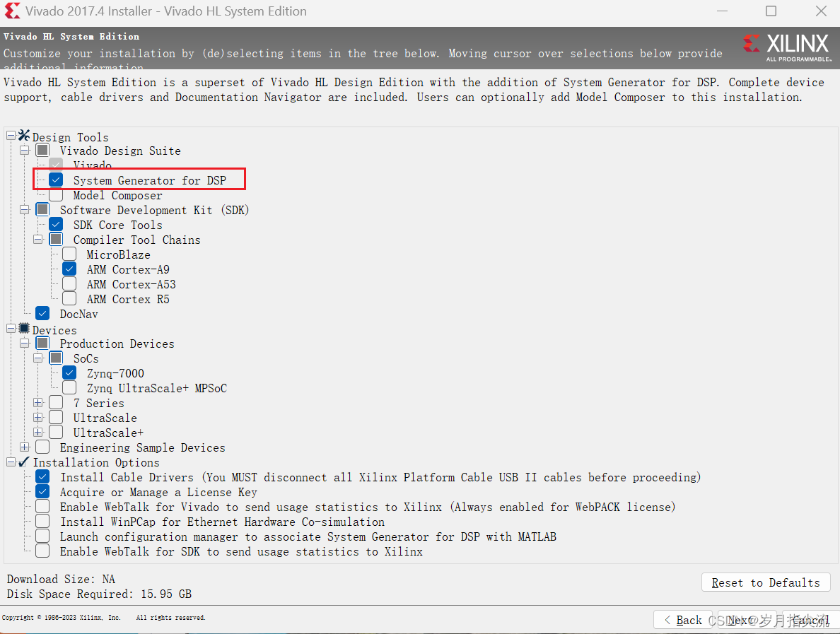This screenshot has width=840, height=634.
Task: Enable WebTalk for Vivado checkbox
Action: [x=43, y=506]
